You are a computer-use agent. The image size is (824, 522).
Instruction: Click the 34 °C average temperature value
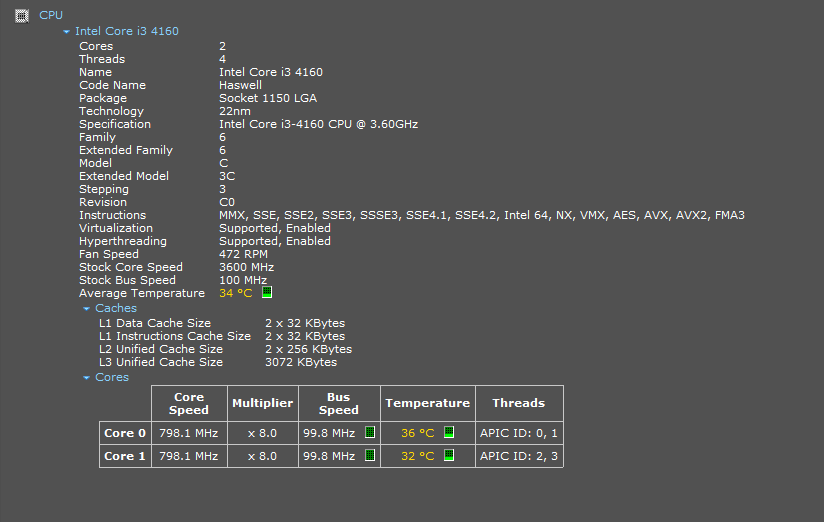(235, 293)
